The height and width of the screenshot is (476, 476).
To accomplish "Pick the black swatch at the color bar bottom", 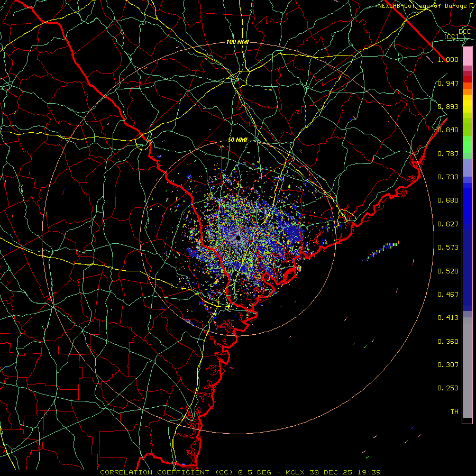I will 467,420.
